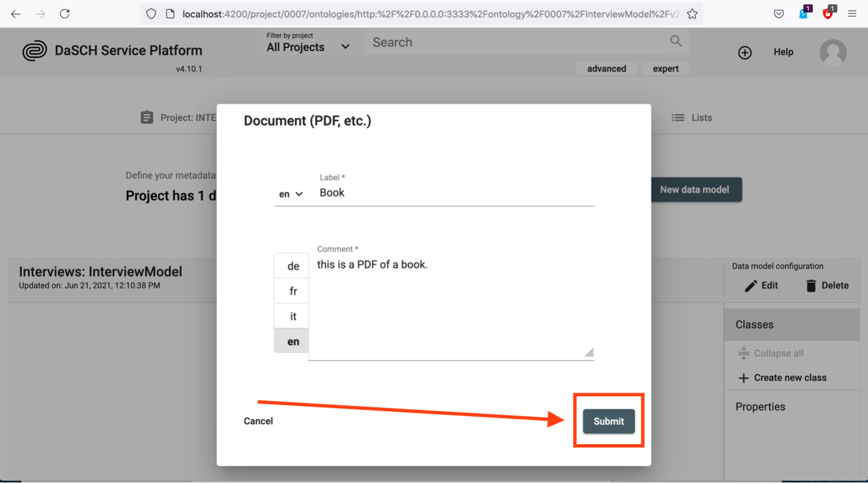Open the browser hamburger menu
The image size is (868, 484).
[x=852, y=14]
